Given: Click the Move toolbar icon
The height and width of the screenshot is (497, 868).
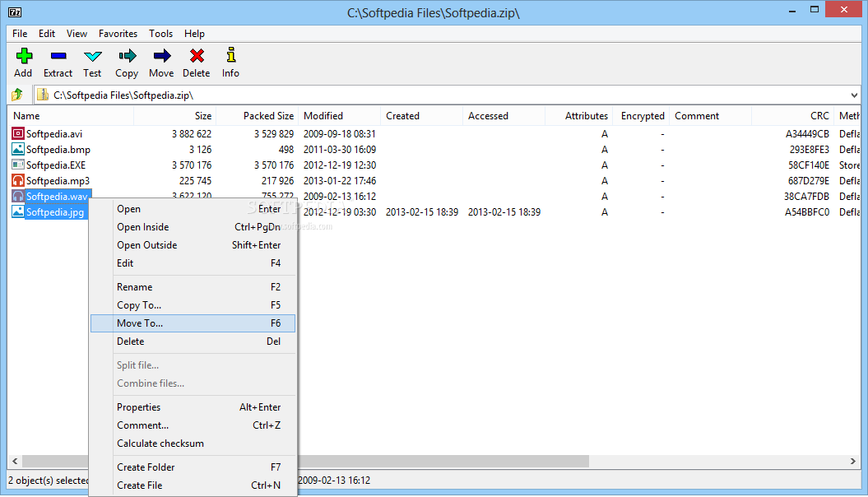Looking at the screenshot, I should [161, 56].
